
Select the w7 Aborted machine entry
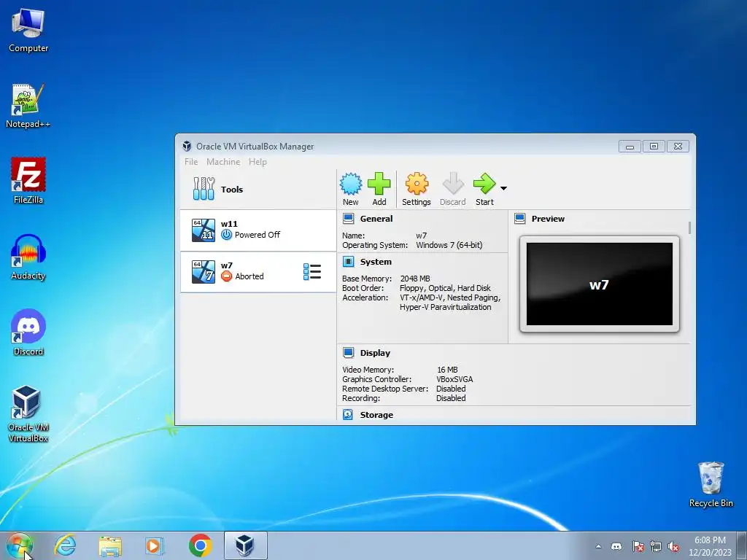click(258, 272)
